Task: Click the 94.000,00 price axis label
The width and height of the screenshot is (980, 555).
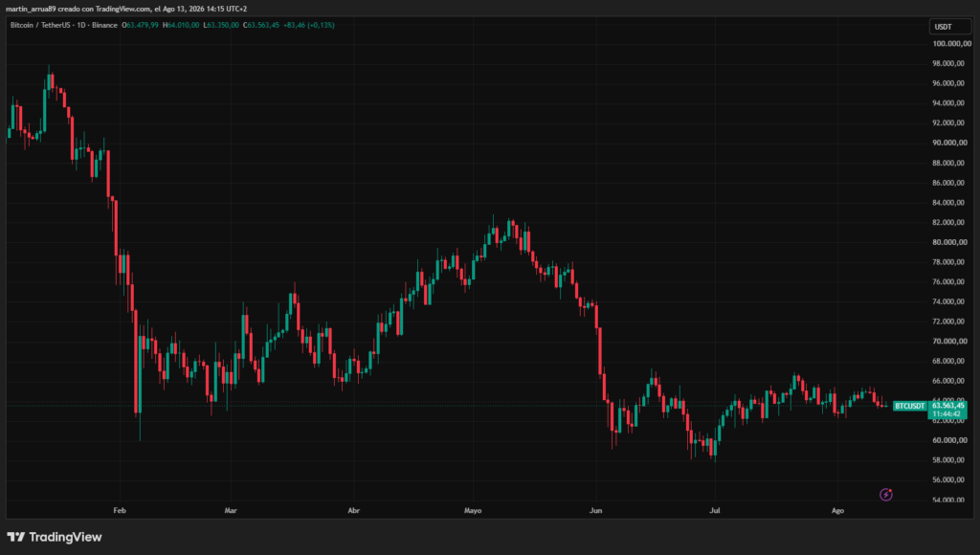Action: [948, 103]
